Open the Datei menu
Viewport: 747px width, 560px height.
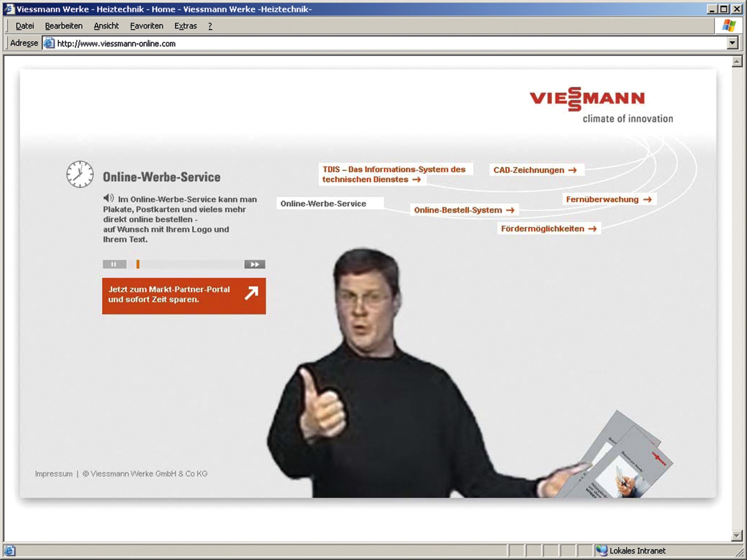25,26
